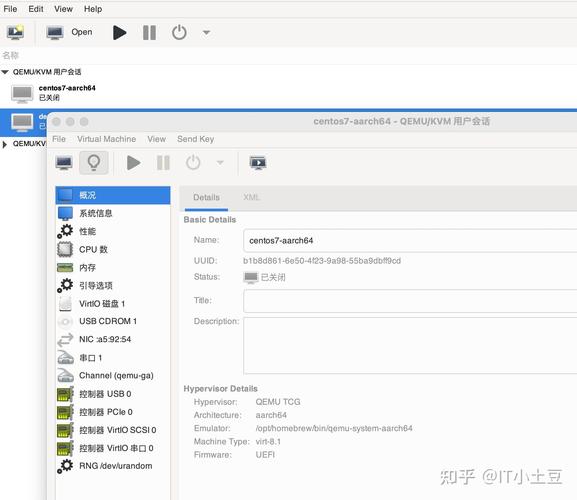Open File menu in manager window
This screenshot has height=500, width=577.
10,9
